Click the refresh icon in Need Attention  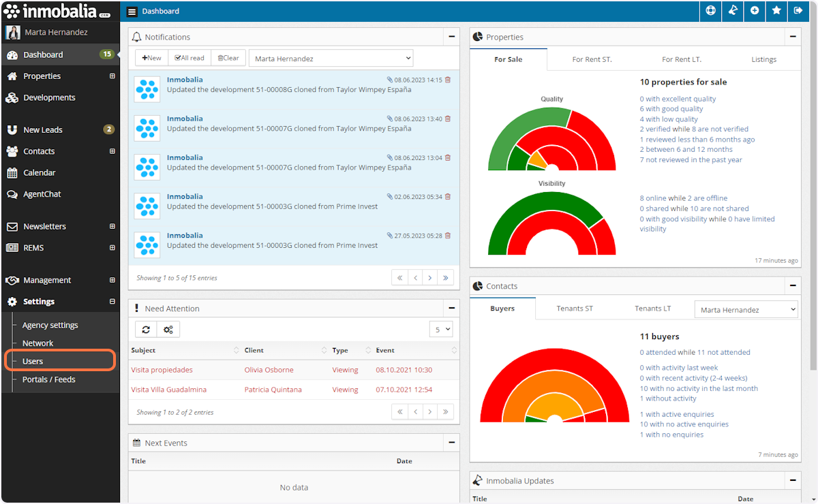click(x=146, y=330)
